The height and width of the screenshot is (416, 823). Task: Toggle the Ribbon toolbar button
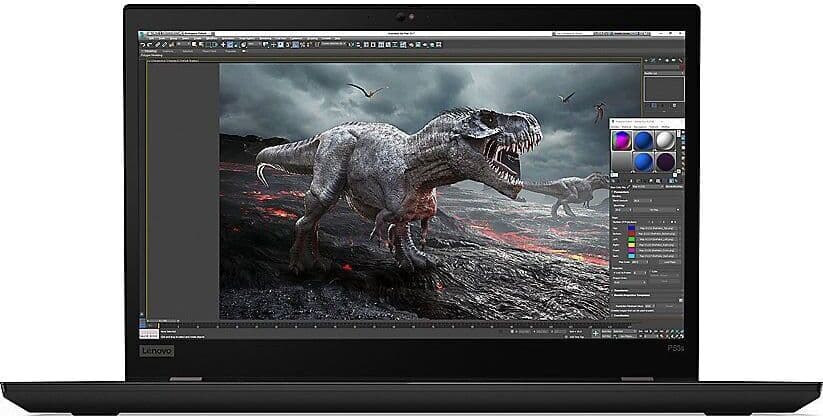tap(381, 45)
